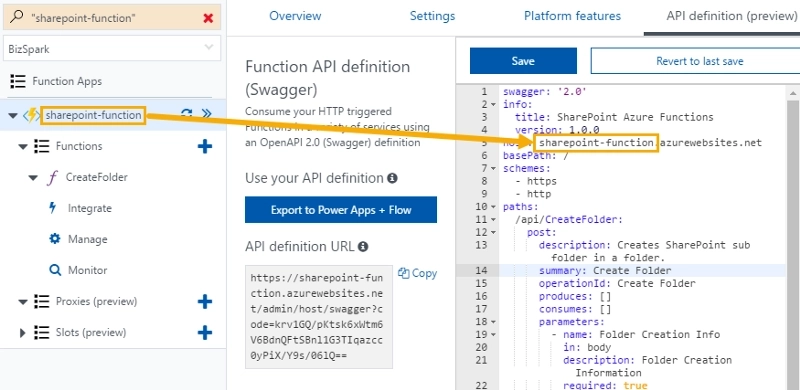Click the double chevron next to sharepoint-function

pos(207,113)
